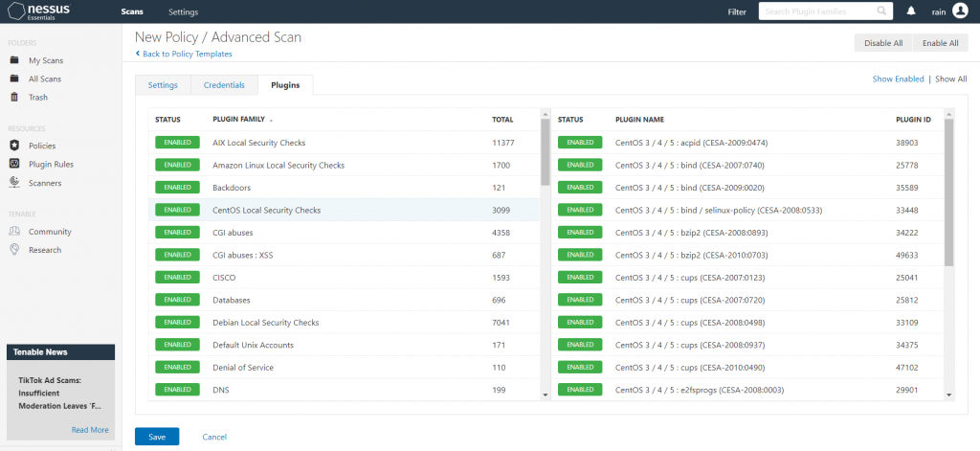Open the notifications bell icon

[911, 11]
